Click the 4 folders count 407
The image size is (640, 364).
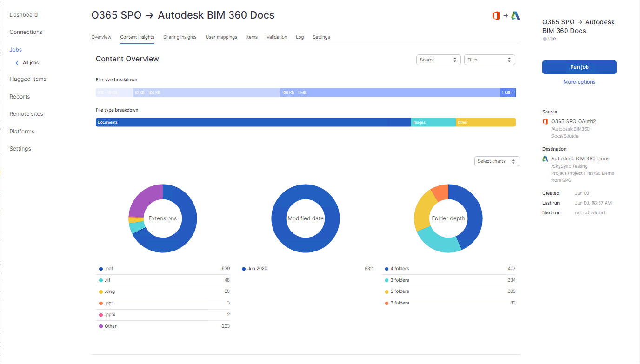tap(512, 269)
